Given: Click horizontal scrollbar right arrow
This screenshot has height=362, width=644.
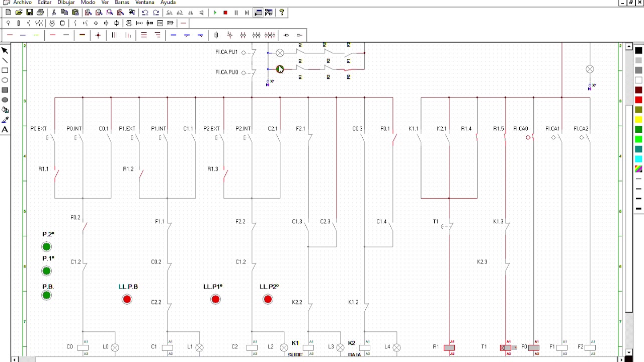Looking at the screenshot, I should point(622,359).
